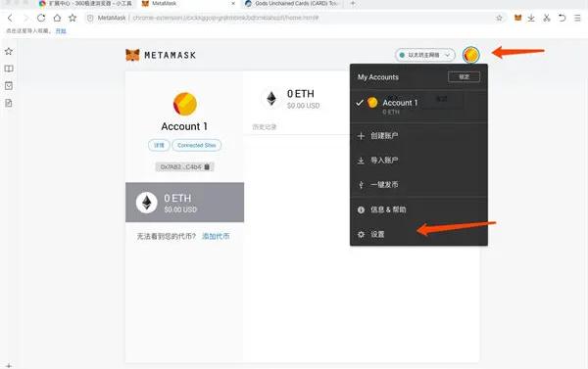Switch to the 360 extension center tab

click(x=86, y=4)
